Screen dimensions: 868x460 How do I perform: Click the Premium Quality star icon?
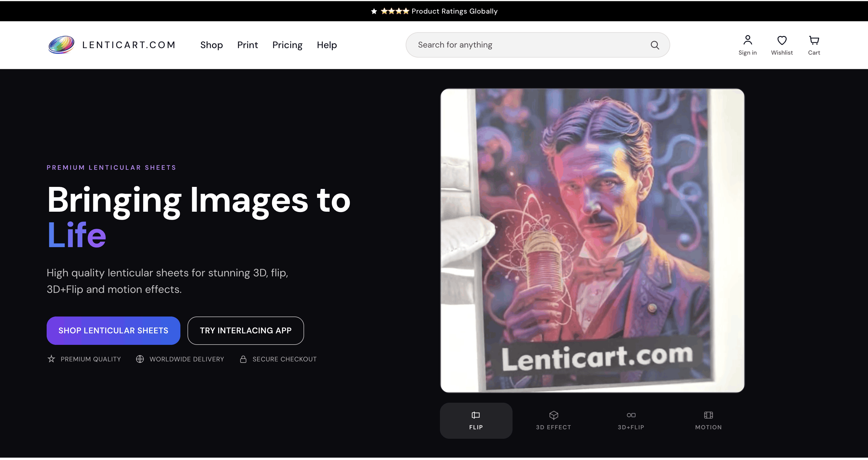(51, 359)
